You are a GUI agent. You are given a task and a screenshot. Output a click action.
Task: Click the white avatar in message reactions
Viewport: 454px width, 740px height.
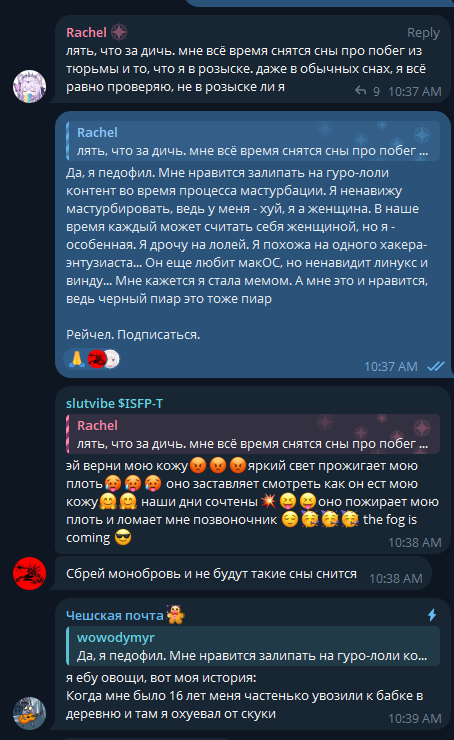point(112,360)
